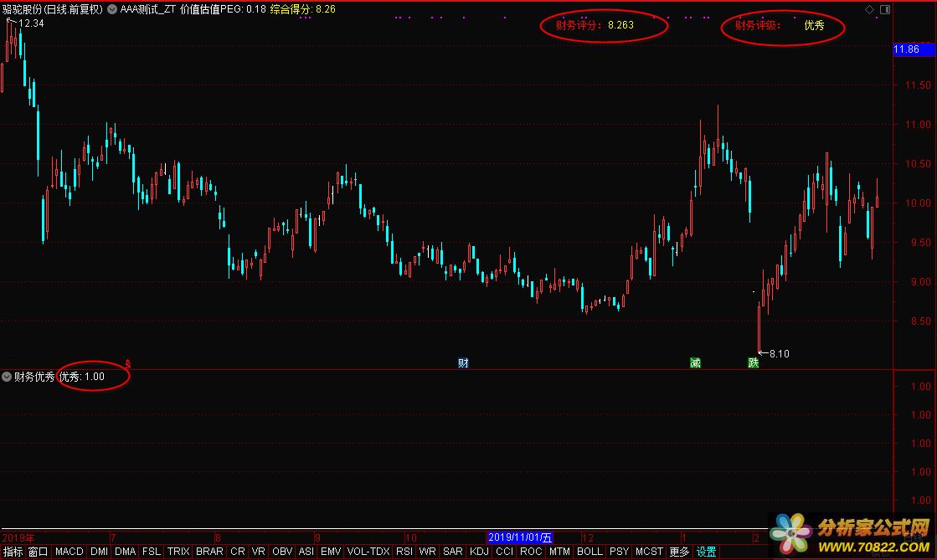
Task: Show the VOL-TDX indicator
Action: [368, 552]
